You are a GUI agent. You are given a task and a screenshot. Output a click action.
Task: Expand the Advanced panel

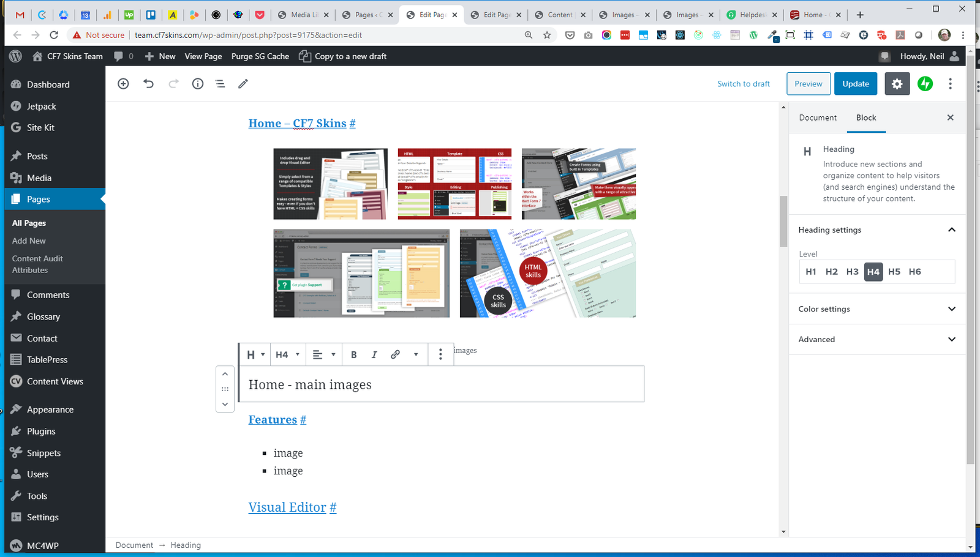pos(876,339)
